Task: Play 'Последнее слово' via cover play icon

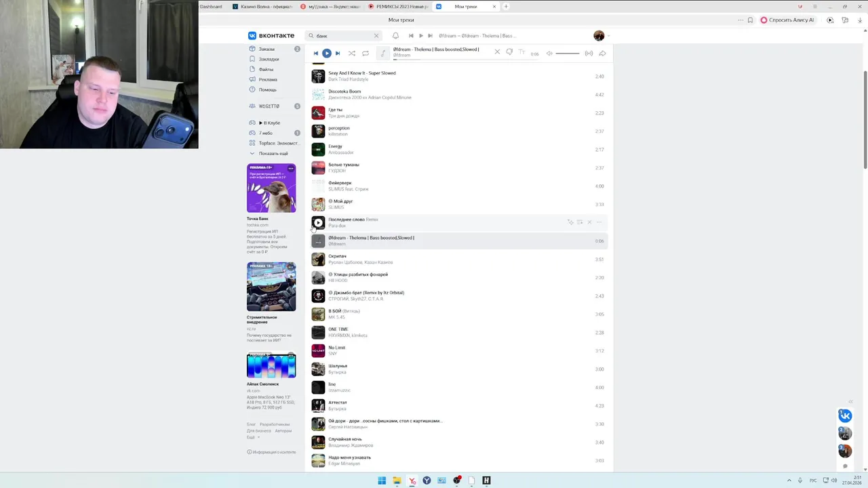Action: (318, 222)
